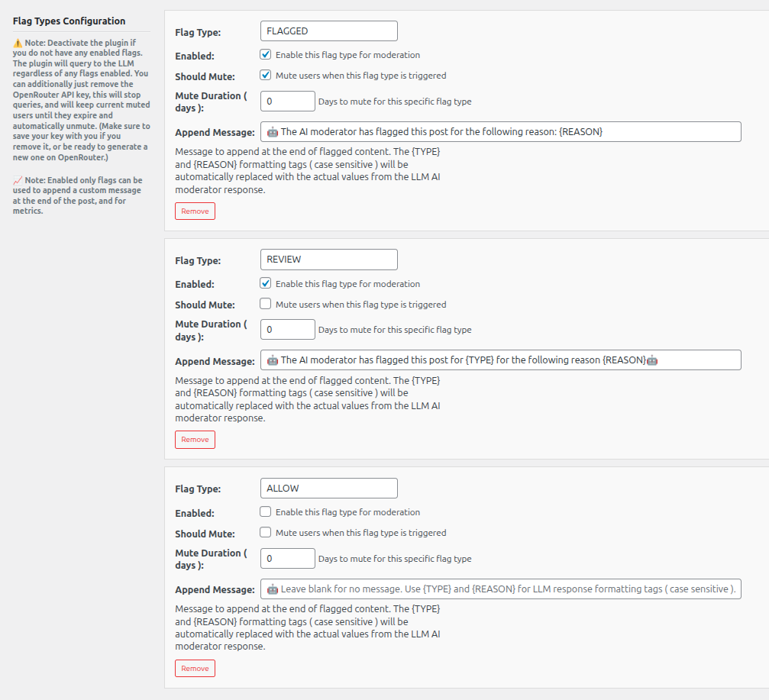Click the FLAGGED flag type name field

pyautogui.click(x=328, y=31)
